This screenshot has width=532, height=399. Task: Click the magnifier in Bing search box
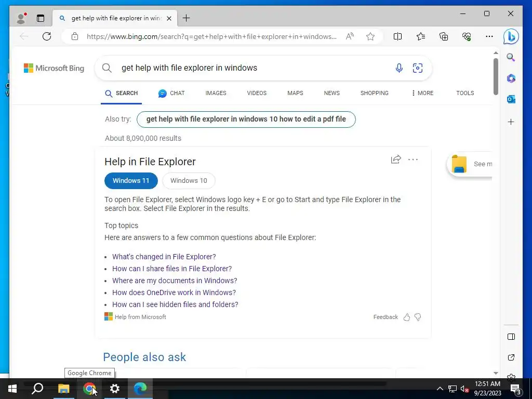107,68
